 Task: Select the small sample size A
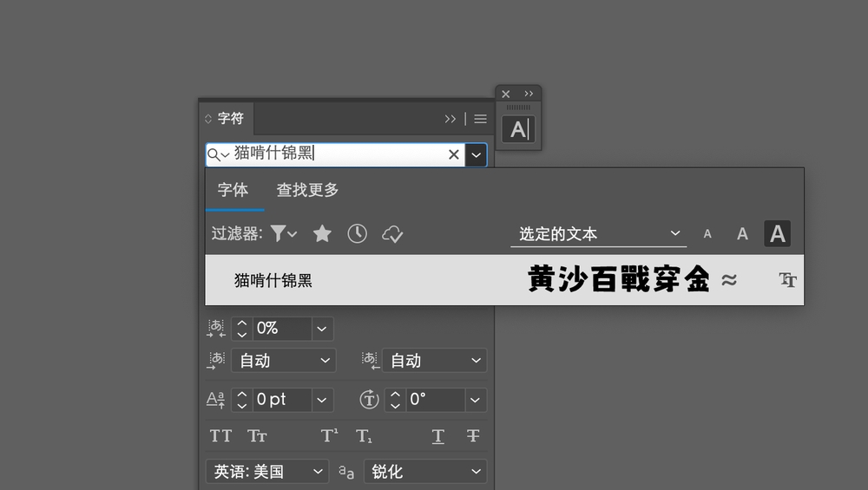(707, 234)
